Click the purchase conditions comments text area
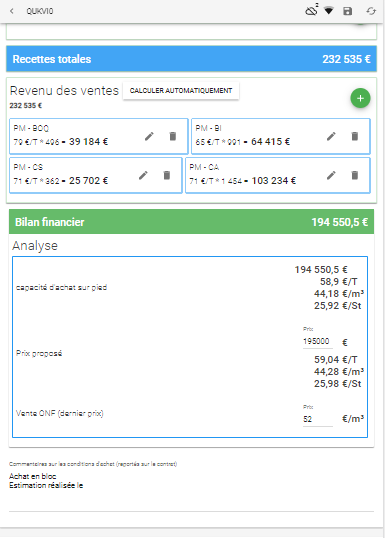The image size is (385, 538). point(191,491)
